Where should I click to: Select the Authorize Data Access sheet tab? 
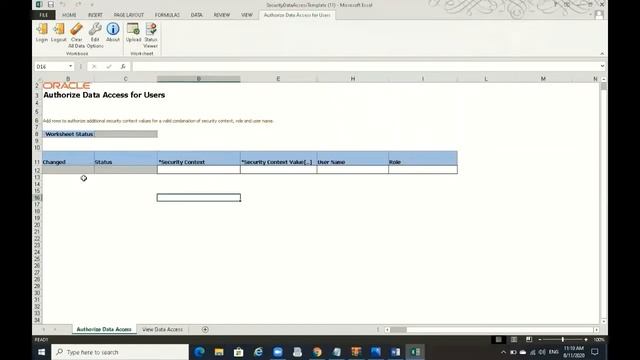coord(104,329)
